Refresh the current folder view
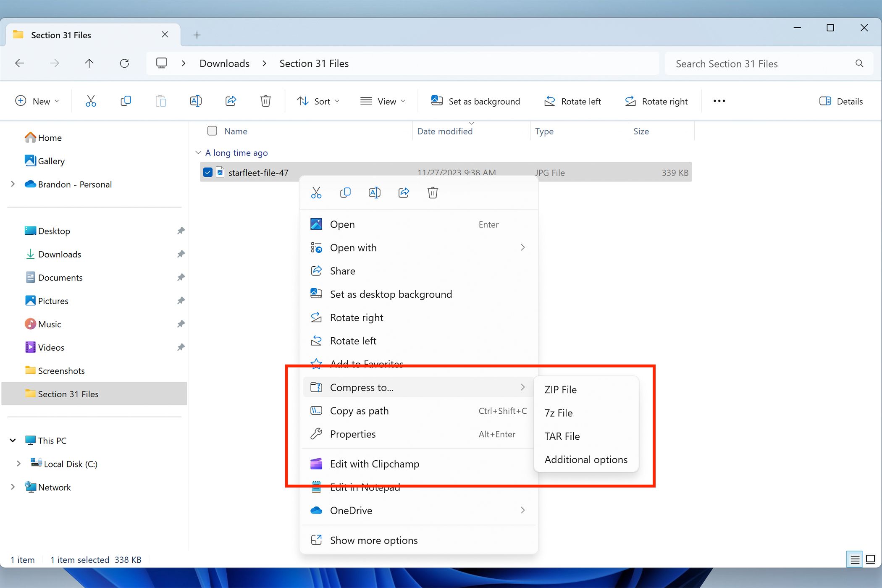This screenshot has width=882, height=588. pos(124,63)
